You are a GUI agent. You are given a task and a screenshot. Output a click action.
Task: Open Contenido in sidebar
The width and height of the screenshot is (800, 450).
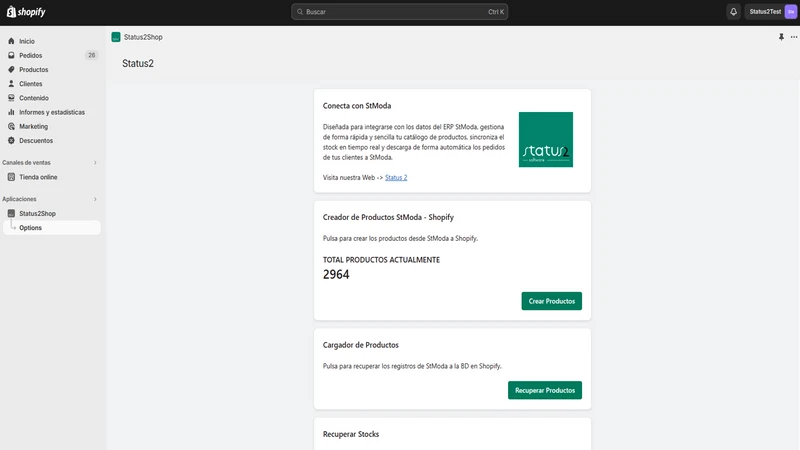[34, 98]
